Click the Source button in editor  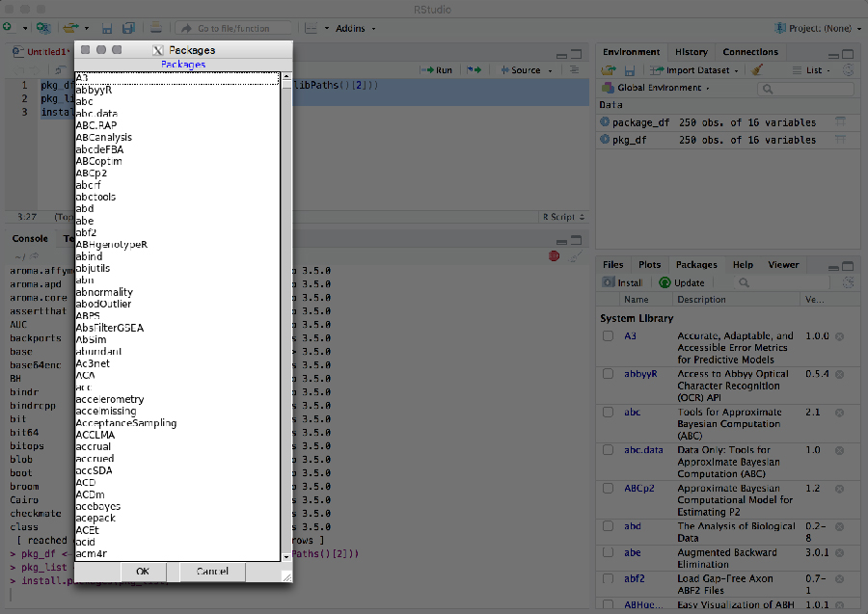(x=521, y=70)
